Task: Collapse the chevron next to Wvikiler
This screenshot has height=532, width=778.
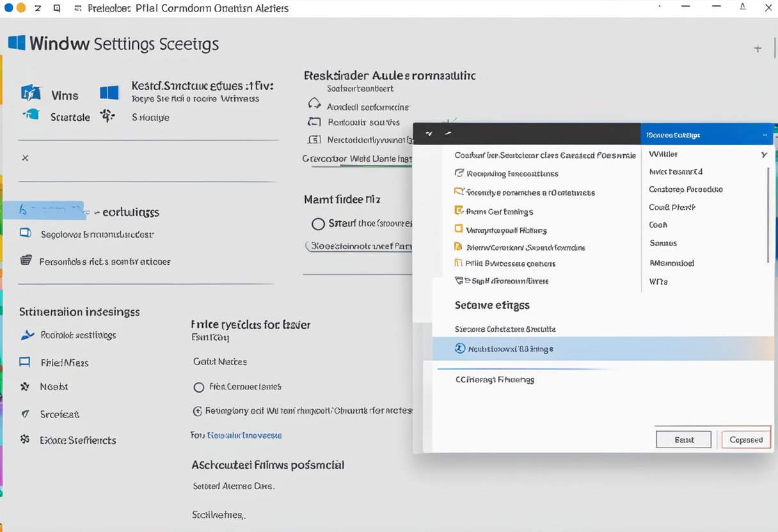Action: tap(764, 155)
